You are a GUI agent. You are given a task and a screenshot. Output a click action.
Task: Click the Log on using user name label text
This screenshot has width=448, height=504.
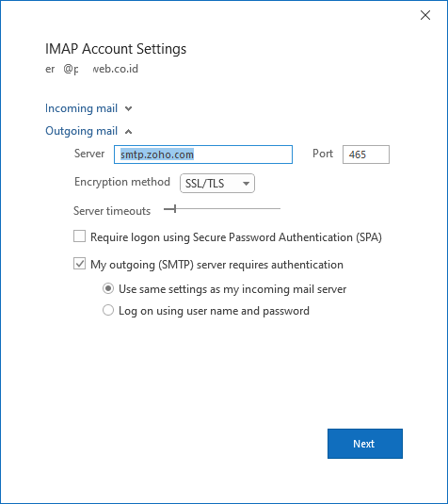pyautogui.click(x=214, y=311)
